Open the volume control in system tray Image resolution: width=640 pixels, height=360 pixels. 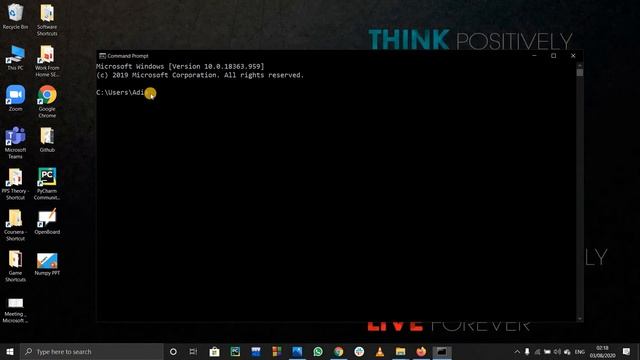(x=557, y=351)
